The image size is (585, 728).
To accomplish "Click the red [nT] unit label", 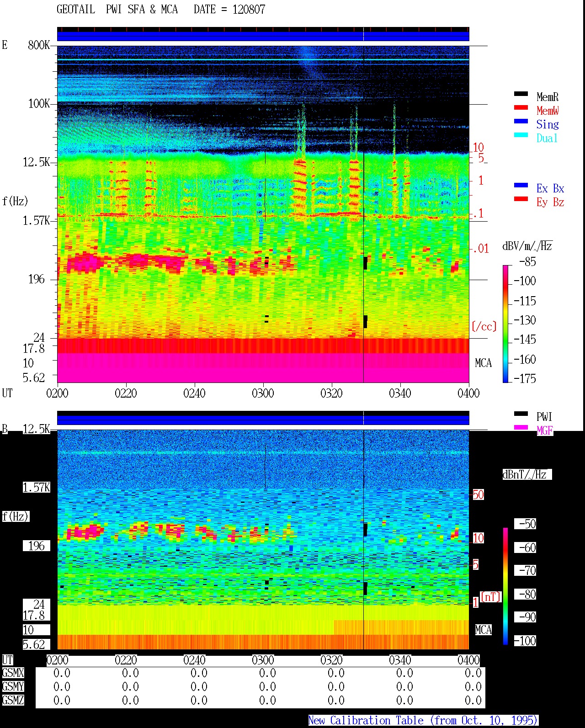I will click(x=491, y=597).
